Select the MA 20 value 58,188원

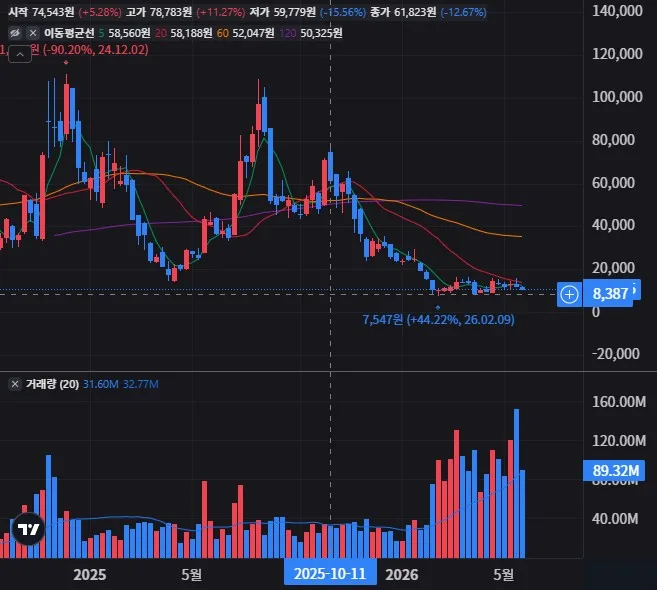191,33
